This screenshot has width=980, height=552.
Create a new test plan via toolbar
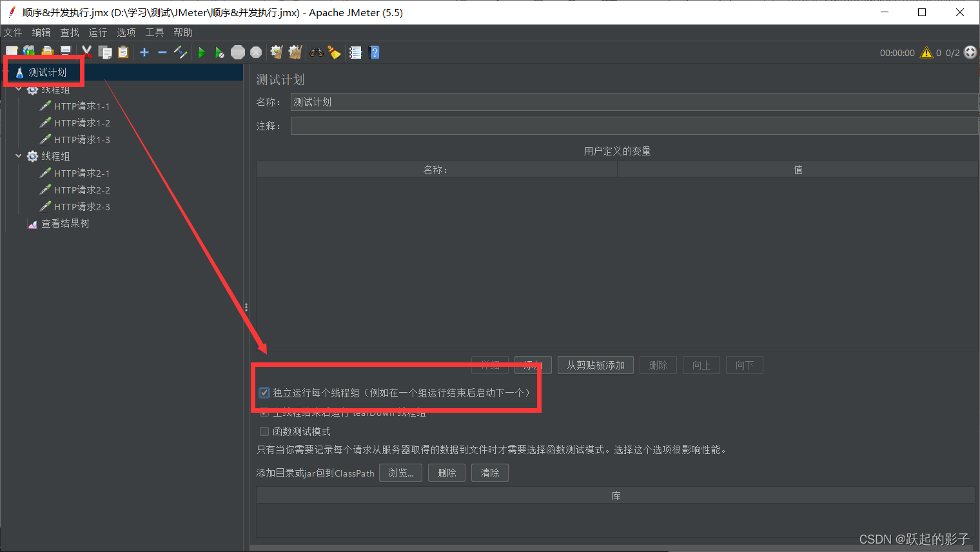[x=12, y=52]
